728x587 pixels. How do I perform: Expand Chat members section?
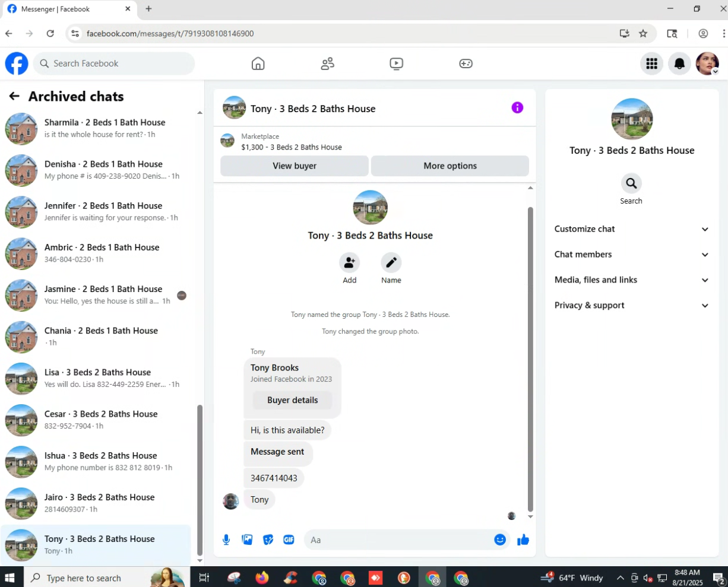pyautogui.click(x=631, y=255)
